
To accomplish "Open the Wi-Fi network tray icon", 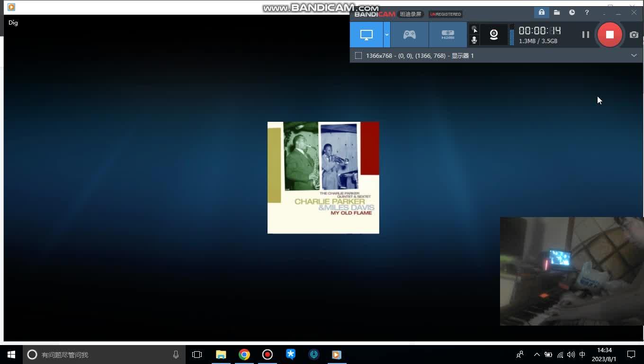I will tap(560, 355).
